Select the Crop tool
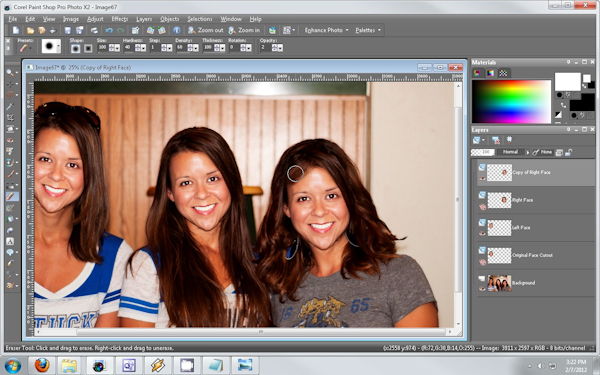600x375 pixels. point(10,117)
